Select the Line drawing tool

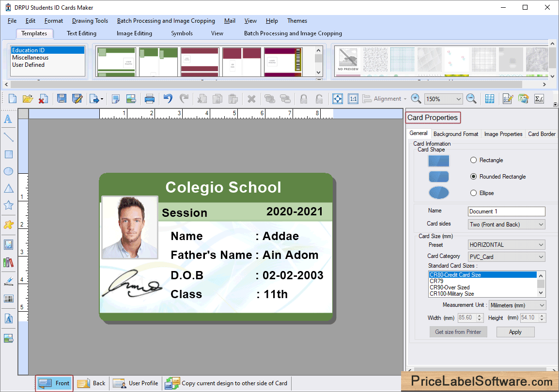point(8,137)
